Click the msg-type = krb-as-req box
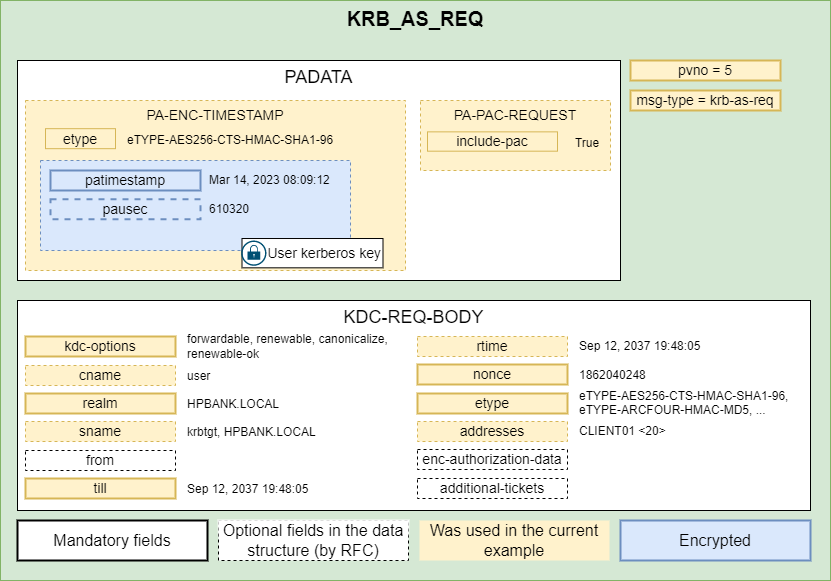The image size is (831, 581). point(704,101)
